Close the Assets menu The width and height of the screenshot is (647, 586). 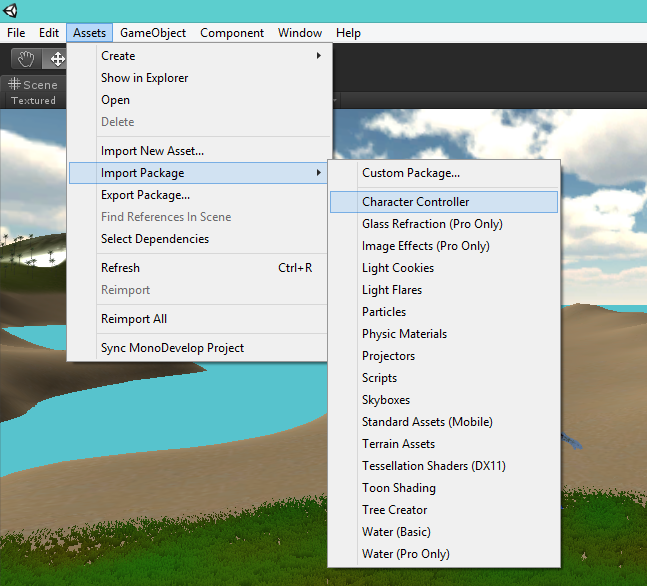(89, 33)
